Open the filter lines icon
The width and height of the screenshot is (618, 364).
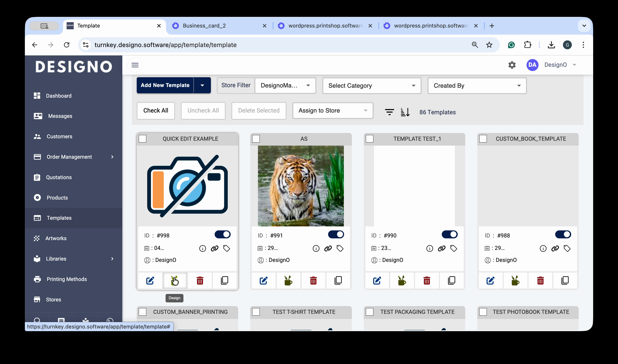389,112
